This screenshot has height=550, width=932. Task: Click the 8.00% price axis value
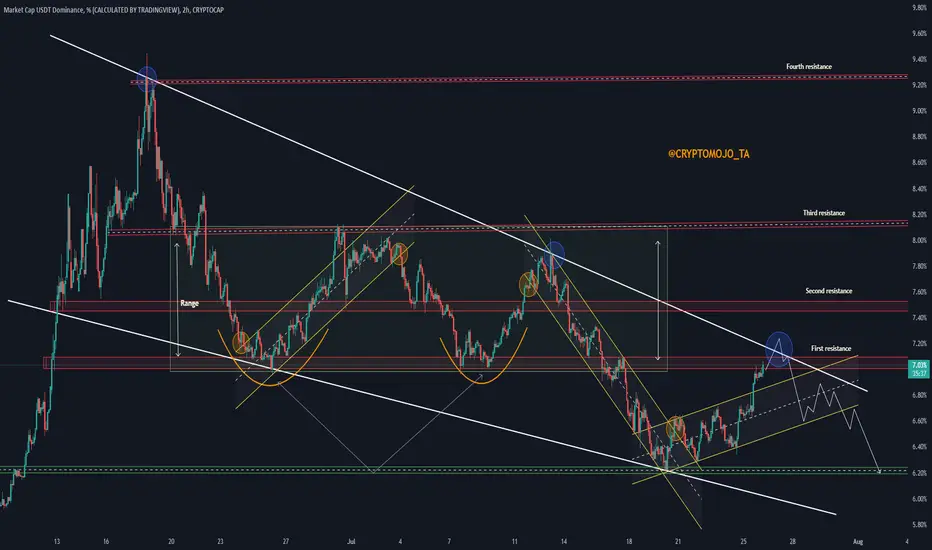[919, 240]
